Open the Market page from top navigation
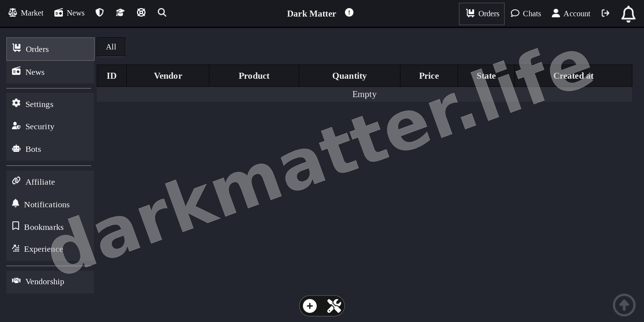This screenshot has height=322, width=644. [26, 13]
